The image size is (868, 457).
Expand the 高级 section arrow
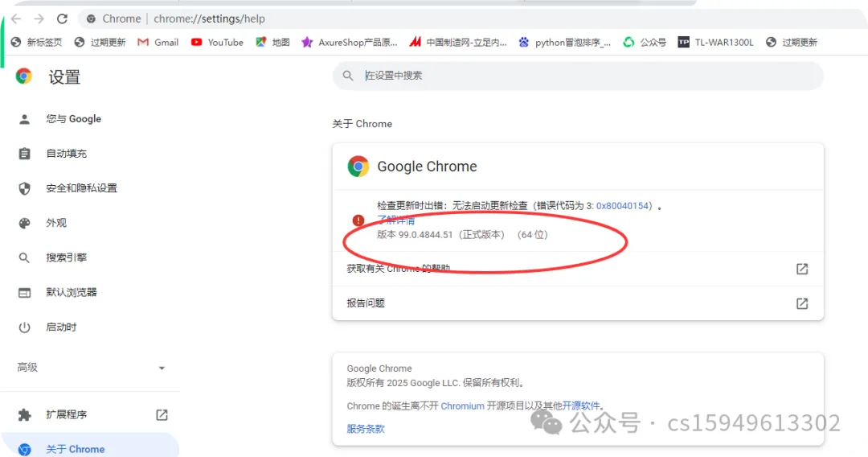(x=162, y=368)
